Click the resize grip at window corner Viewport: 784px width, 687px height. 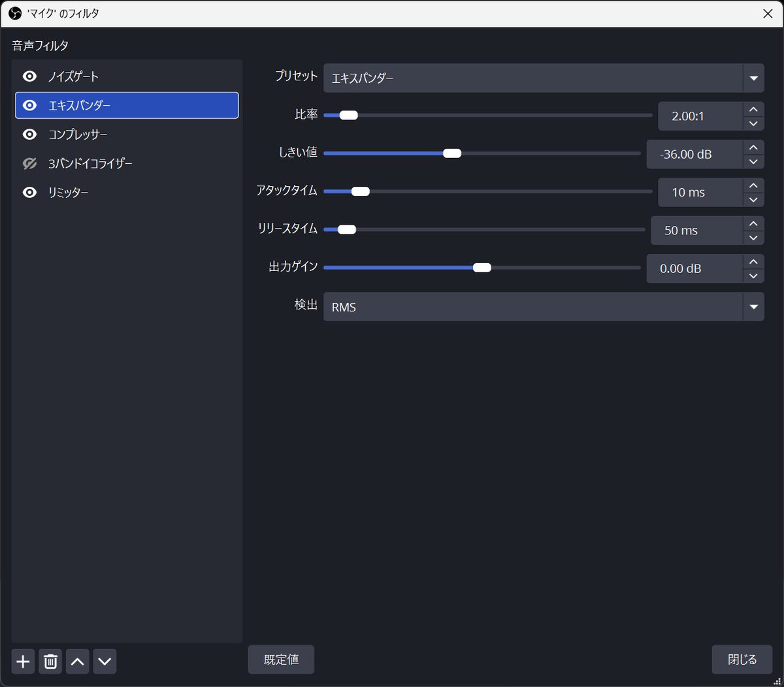[776, 680]
